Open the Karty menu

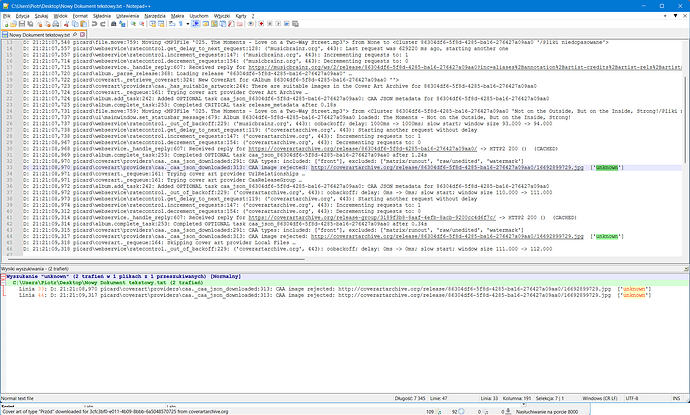click(x=241, y=16)
